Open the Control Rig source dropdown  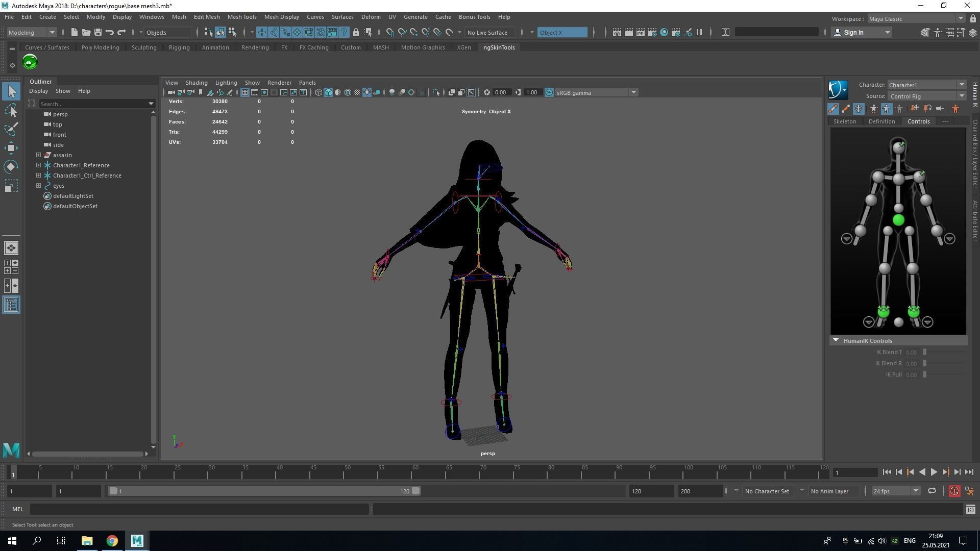tap(926, 96)
